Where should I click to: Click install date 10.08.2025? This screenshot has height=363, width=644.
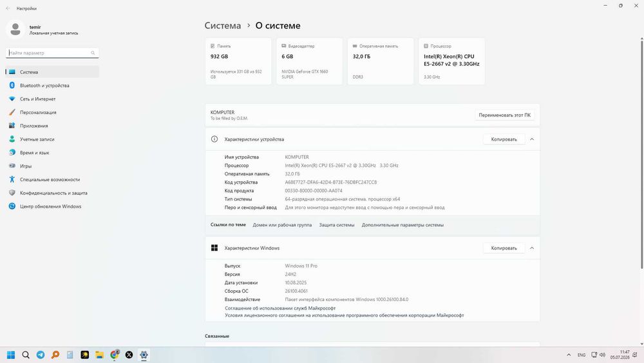coord(296,283)
